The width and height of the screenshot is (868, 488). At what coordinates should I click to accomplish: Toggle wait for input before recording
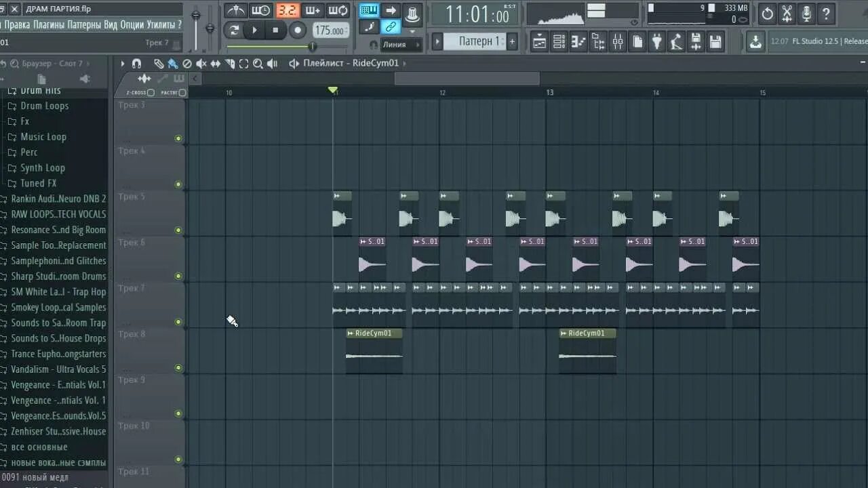coord(260,10)
